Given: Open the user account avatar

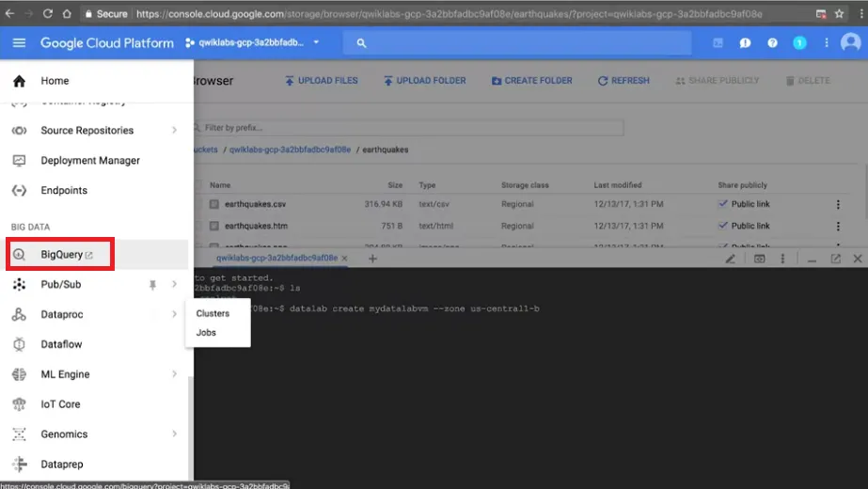Looking at the screenshot, I should point(851,42).
